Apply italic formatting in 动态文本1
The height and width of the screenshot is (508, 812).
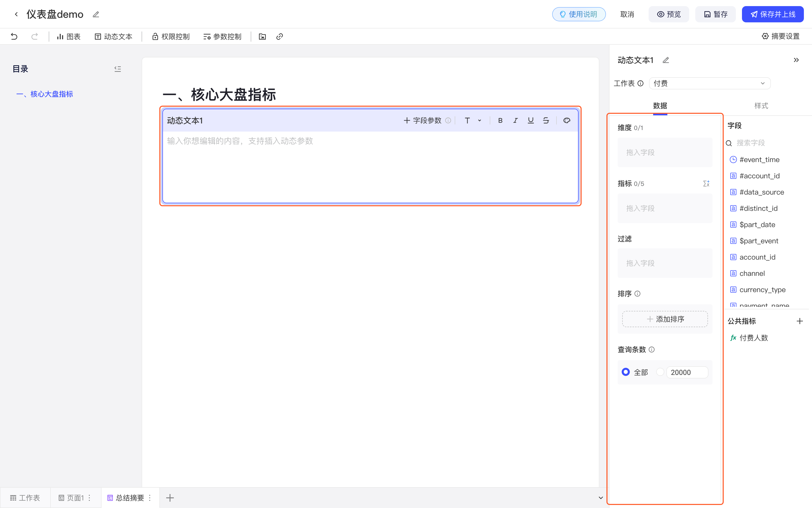[515, 121]
